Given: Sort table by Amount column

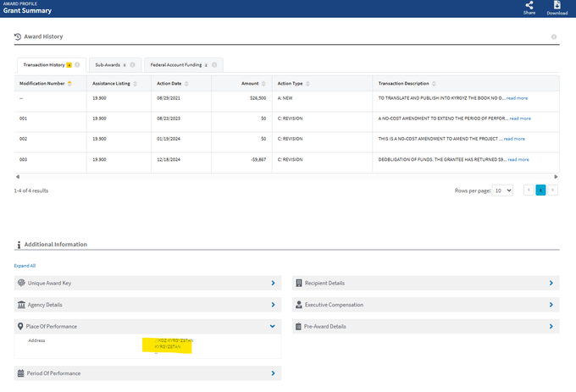Looking at the screenshot, I should [x=264, y=84].
